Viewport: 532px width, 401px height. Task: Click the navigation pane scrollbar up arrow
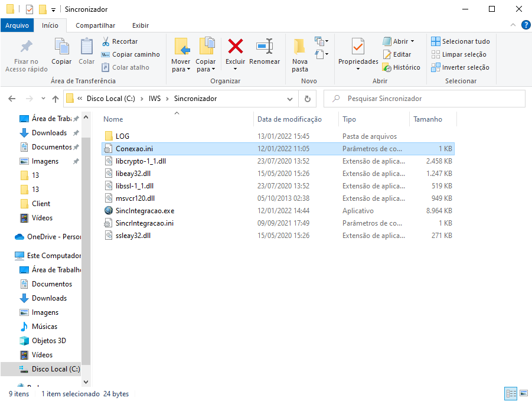pyautogui.click(x=86, y=118)
